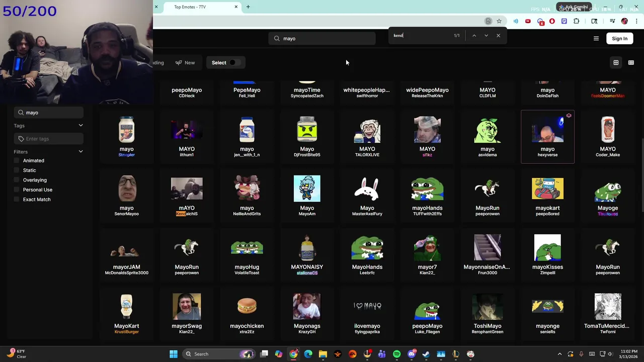Open the mayochicken burger emote
This screenshot has height=362, width=644.
247,314
